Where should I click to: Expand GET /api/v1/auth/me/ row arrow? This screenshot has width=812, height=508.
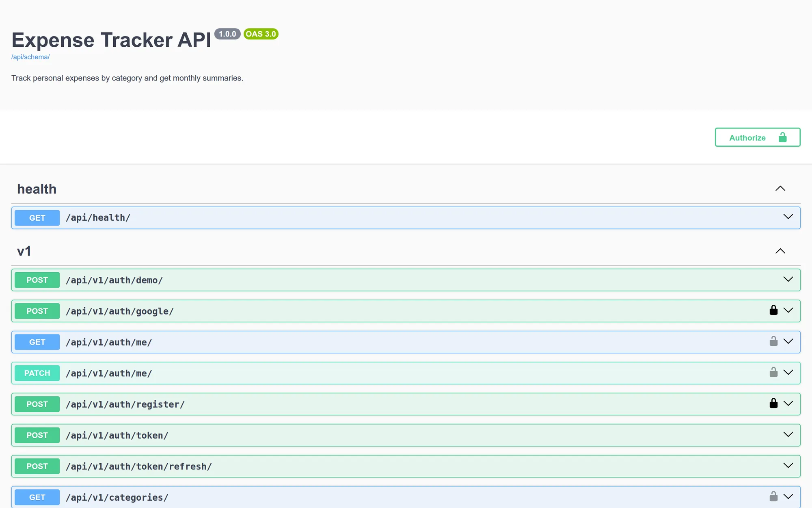(788, 341)
